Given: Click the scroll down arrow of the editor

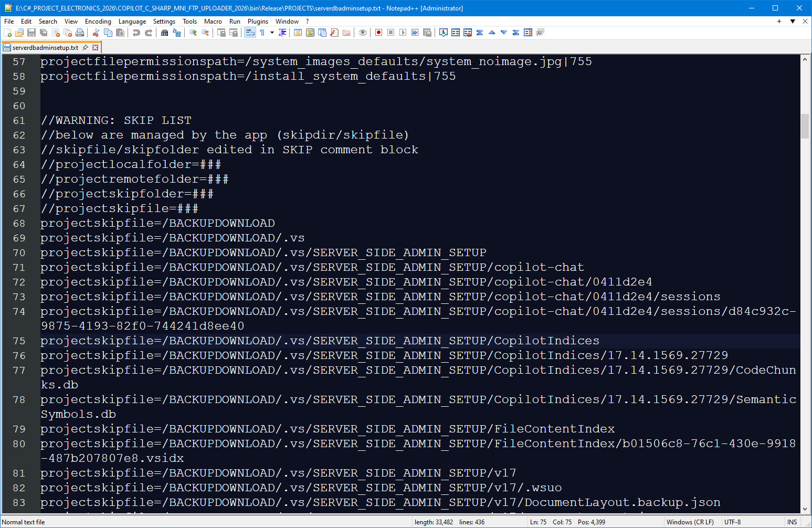Looking at the screenshot, I should click(805, 509).
